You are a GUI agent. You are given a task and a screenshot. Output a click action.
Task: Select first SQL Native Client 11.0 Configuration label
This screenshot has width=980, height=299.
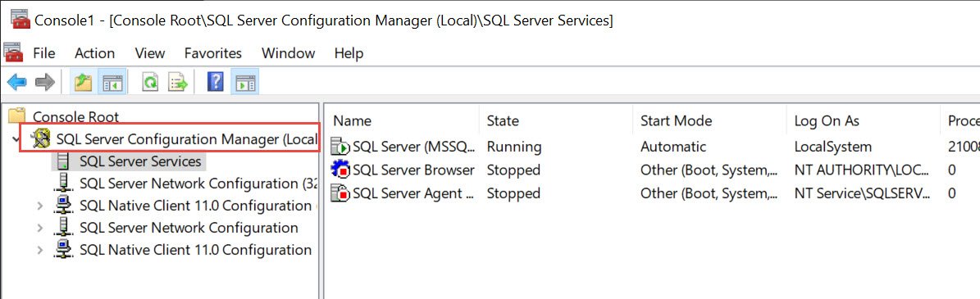point(196,206)
